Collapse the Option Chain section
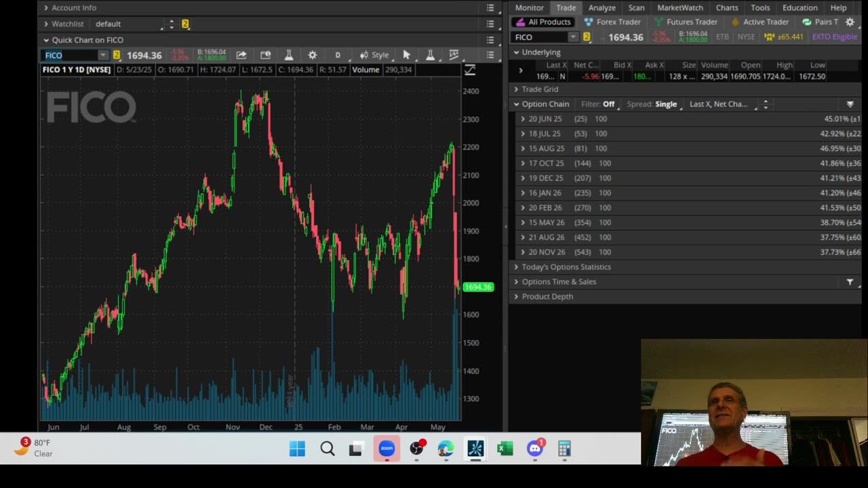Screen dimensions: 868x488 [516, 104]
